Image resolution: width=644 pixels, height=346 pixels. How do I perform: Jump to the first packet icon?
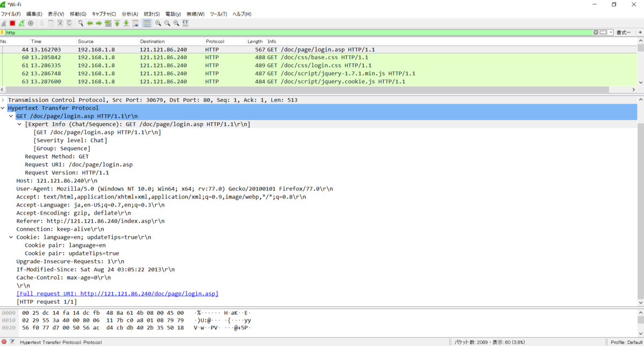(x=117, y=23)
